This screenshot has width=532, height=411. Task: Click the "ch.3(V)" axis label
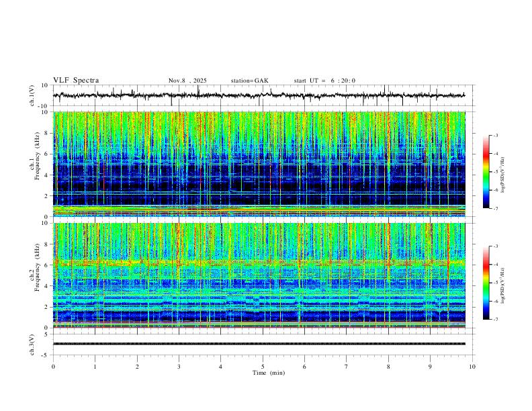point(32,345)
